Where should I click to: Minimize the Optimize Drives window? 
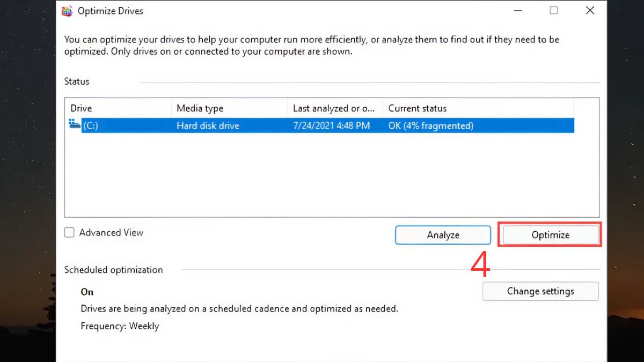click(517, 11)
